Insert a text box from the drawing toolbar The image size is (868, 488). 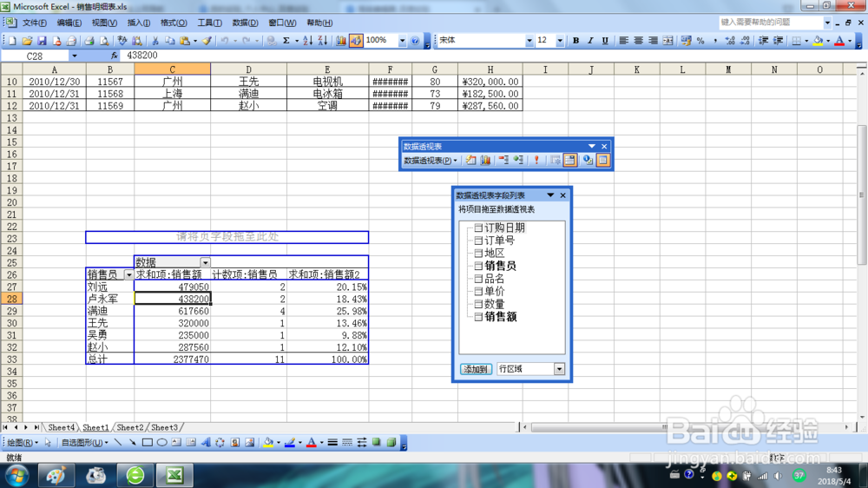[176, 443]
